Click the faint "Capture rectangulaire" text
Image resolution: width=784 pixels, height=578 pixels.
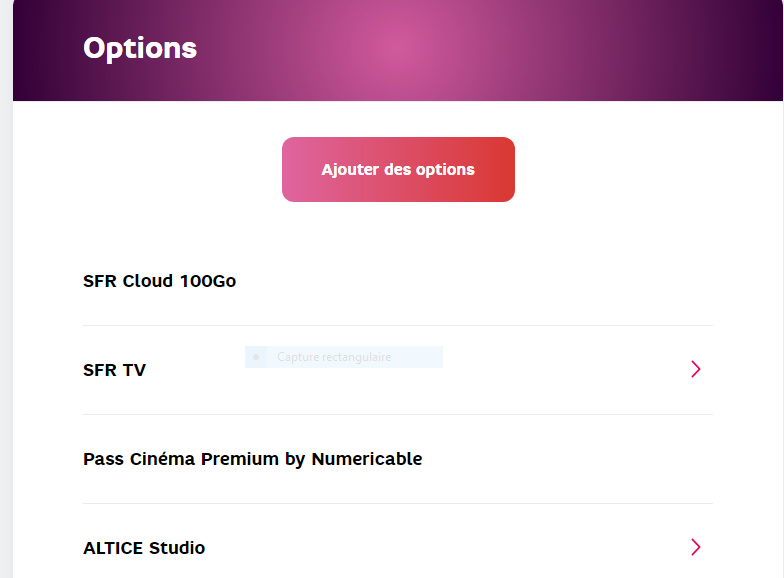click(334, 357)
